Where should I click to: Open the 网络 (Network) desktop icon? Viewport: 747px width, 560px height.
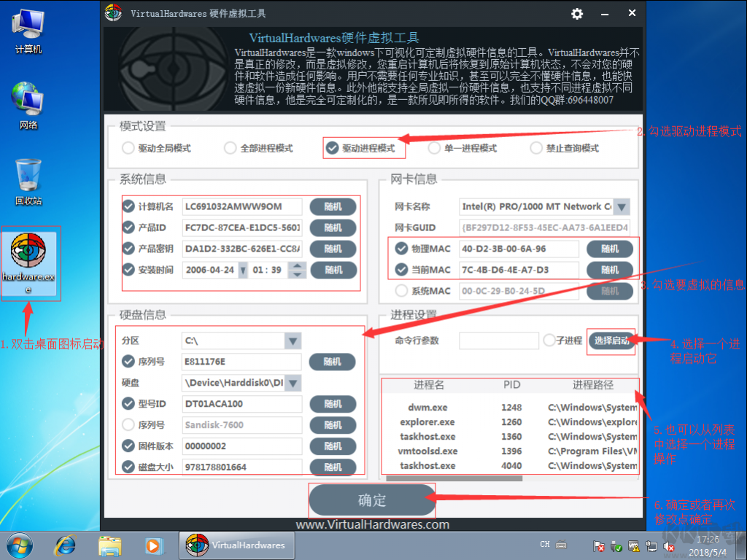point(28,97)
